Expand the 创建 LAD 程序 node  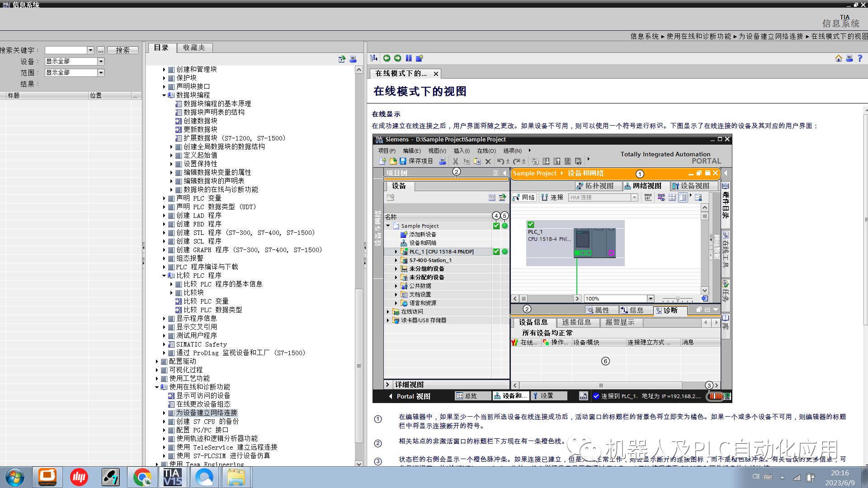pyautogui.click(x=164, y=216)
